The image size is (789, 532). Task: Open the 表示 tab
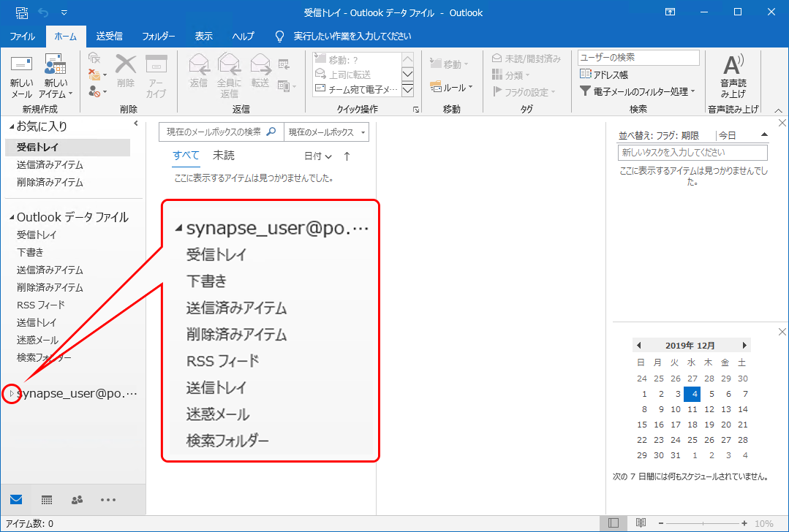(x=204, y=37)
